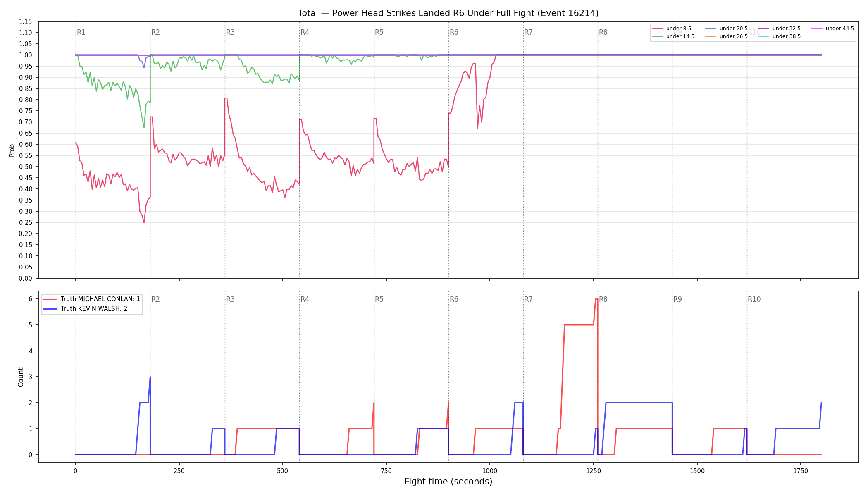
Task: Click the 500 tick on the time axis
Action: (283, 471)
